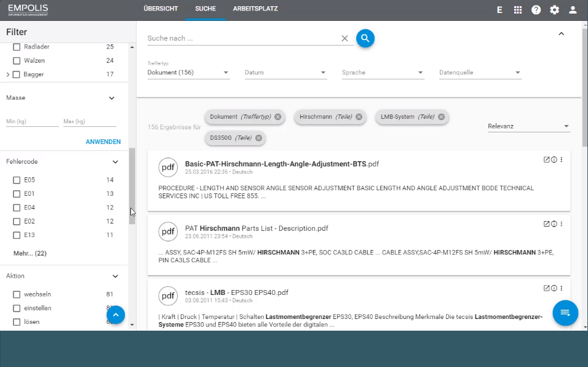The width and height of the screenshot is (588, 367).
Task: Open PAT Hirschmann Parts List - Description.pdf
Action: (256, 228)
